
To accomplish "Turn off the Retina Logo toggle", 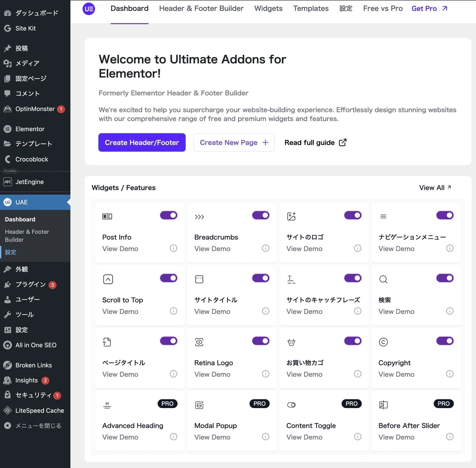I will (261, 341).
